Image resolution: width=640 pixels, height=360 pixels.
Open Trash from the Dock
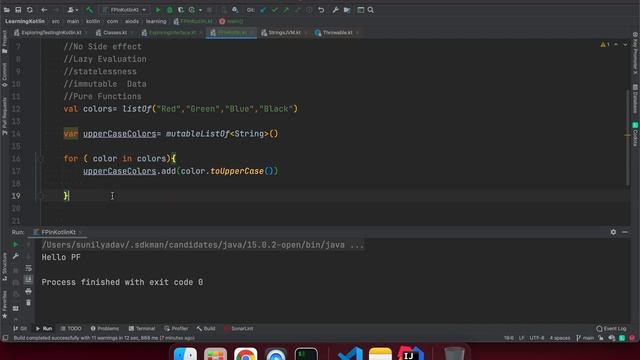point(454,354)
